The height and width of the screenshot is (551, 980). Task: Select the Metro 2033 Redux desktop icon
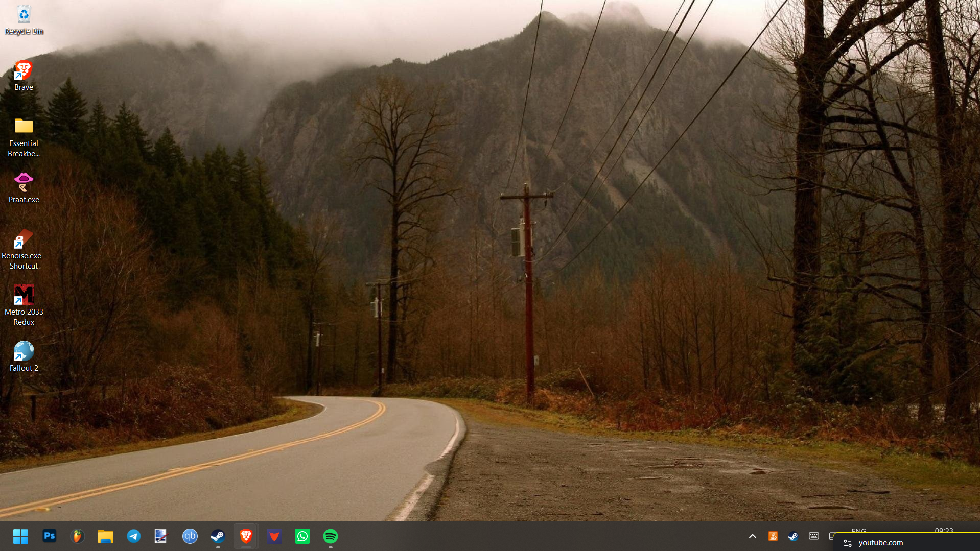click(24, 305)
